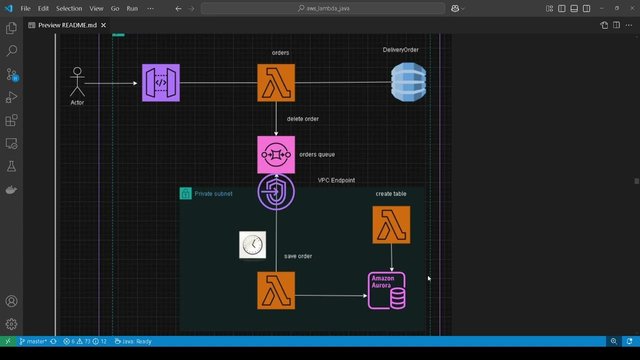Open the Run and Debug view

pyautogui.click(x=11, y=97)
